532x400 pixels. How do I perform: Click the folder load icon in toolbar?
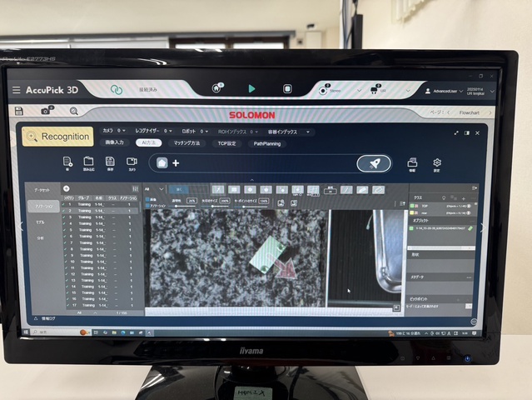pyautogui.click(x=88, y=163)
